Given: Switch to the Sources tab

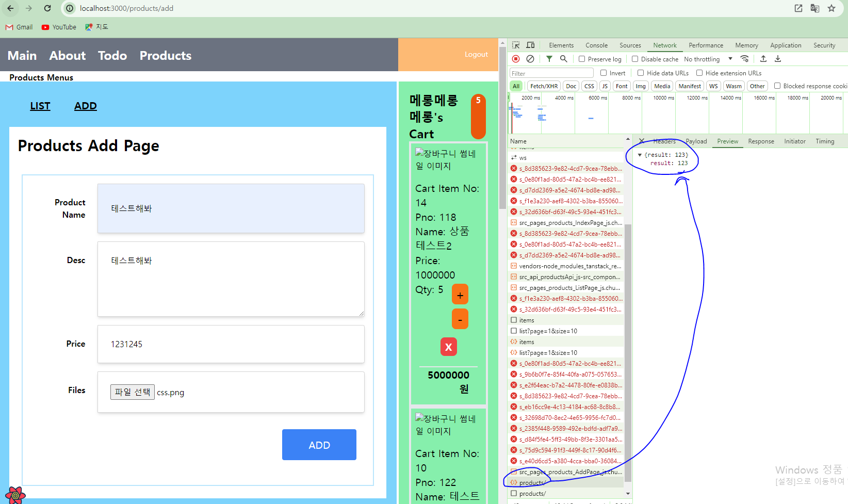Looking at the screenshot, I should (x=630, y=45).
